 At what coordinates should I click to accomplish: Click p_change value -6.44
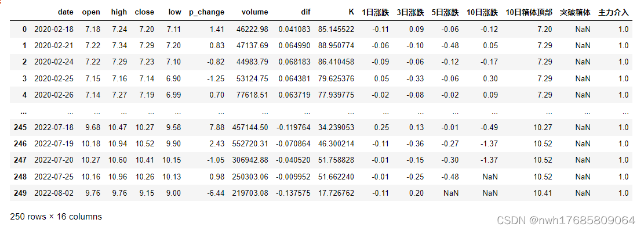[x=216, y=193]
